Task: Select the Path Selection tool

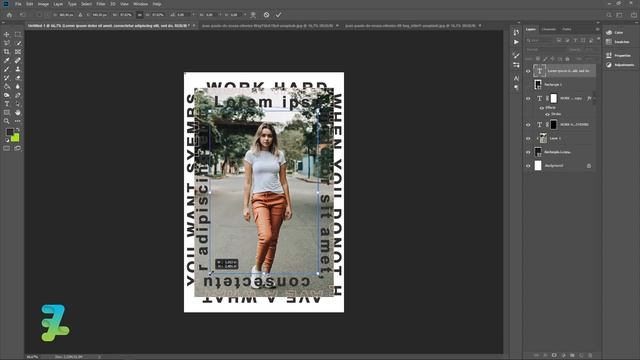Action: [x=18, y=104]
